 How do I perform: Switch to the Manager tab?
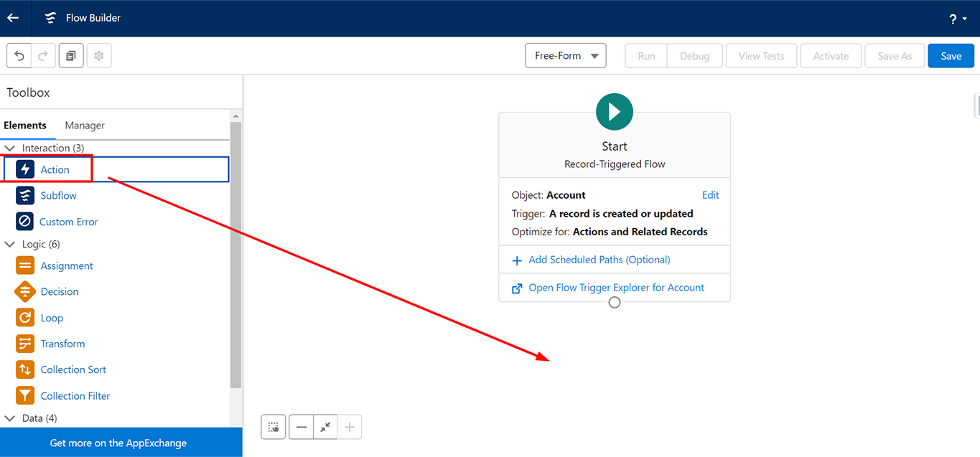point(85,126)
